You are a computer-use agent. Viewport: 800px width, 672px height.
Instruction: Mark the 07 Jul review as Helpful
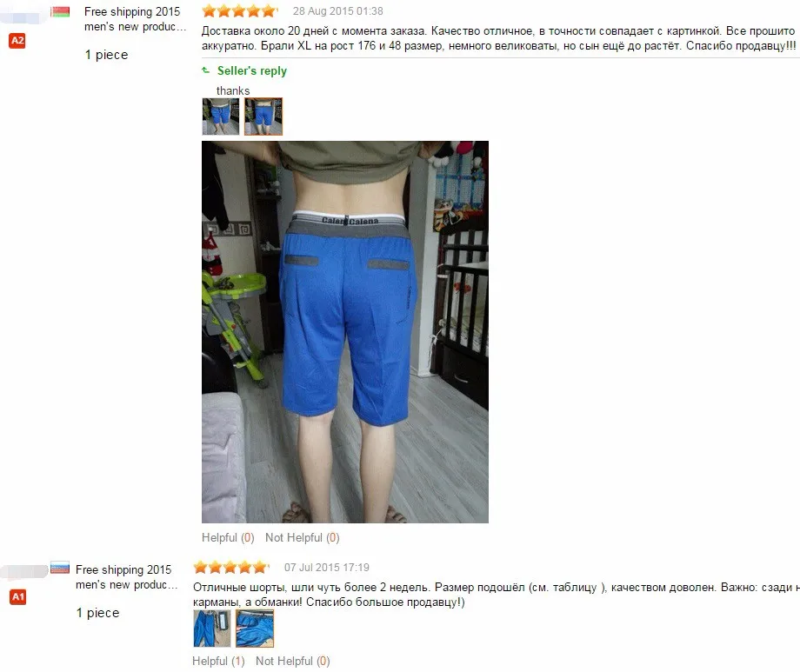coord(218,661)
